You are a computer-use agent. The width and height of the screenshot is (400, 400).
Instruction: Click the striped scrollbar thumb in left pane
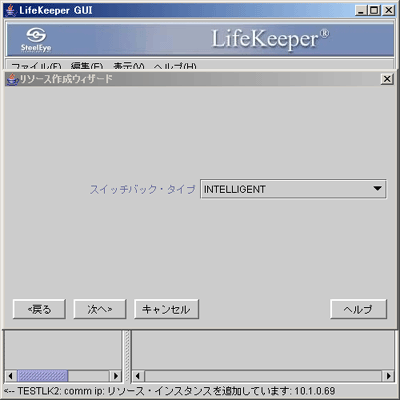tap(42, 376)
